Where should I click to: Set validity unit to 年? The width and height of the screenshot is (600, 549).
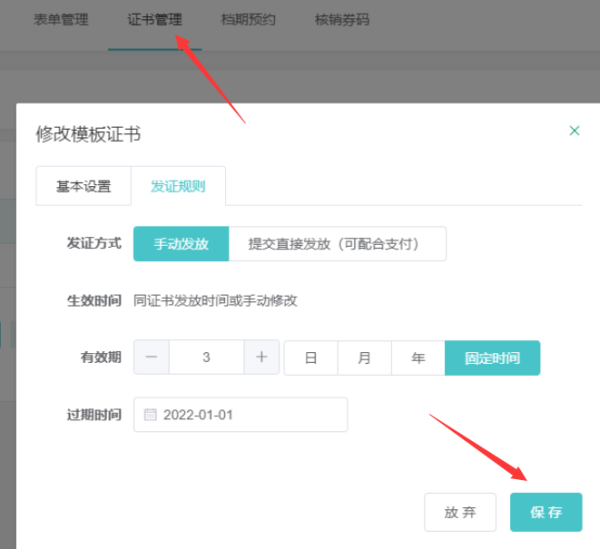point(418,357)
